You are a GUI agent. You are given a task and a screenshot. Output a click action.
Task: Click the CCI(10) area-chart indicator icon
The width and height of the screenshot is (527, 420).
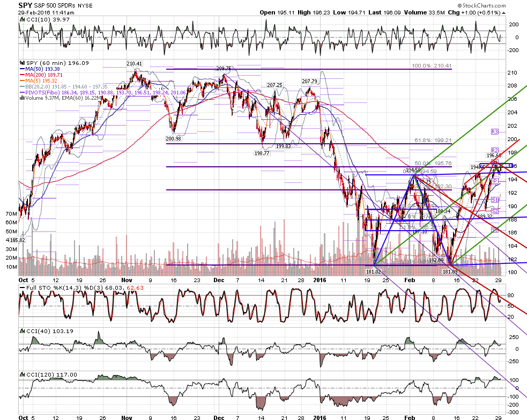click(x=22, y=19)
